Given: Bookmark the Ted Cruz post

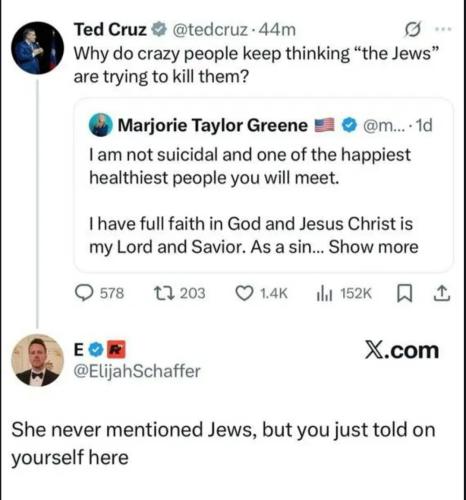Looking at the screenshot, I should tap(404, 294).
